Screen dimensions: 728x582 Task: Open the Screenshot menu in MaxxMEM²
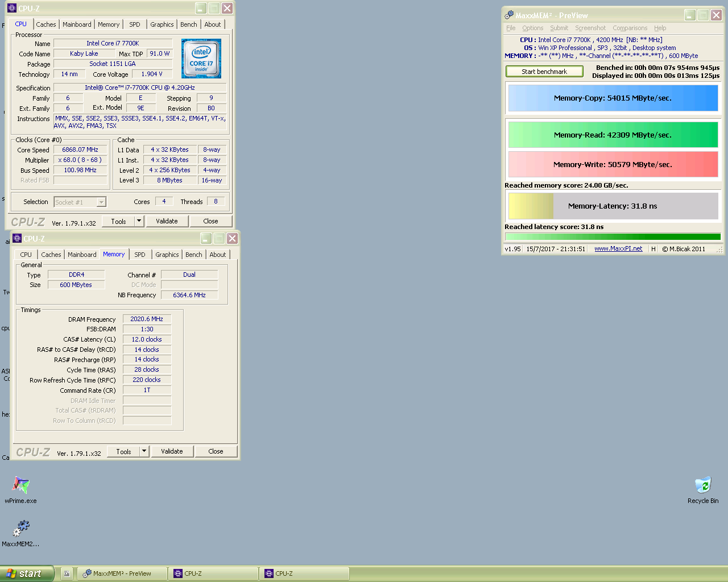[x=590, y=28]
